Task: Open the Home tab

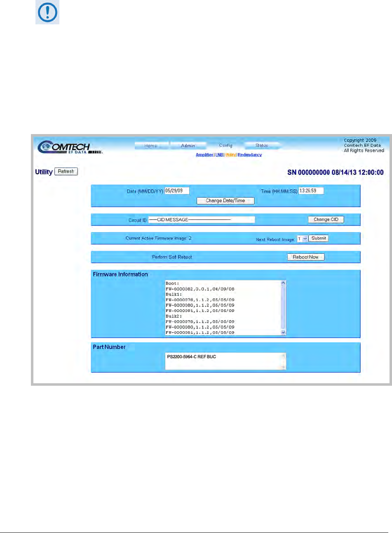Action: [x=151, y=146]
